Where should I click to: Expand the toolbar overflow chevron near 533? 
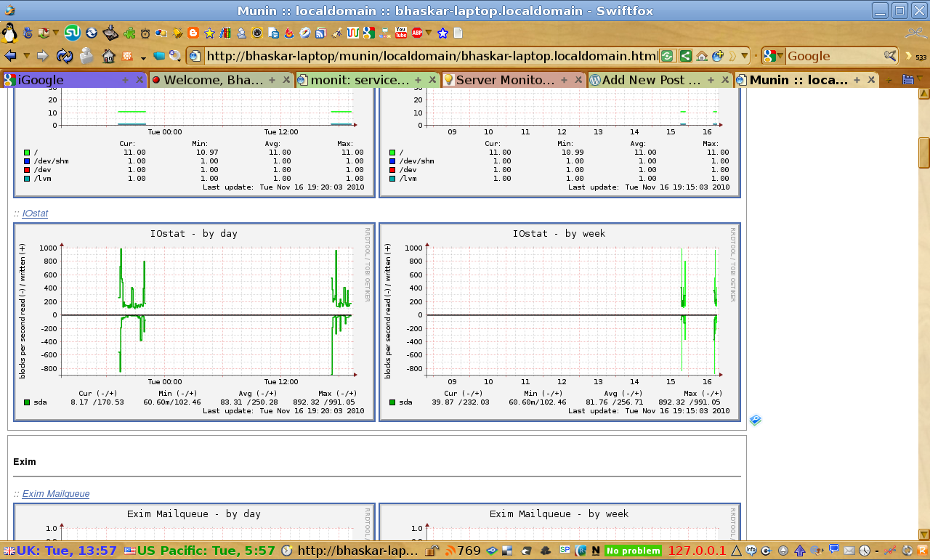pyautogui.click(x=907, y=56)
